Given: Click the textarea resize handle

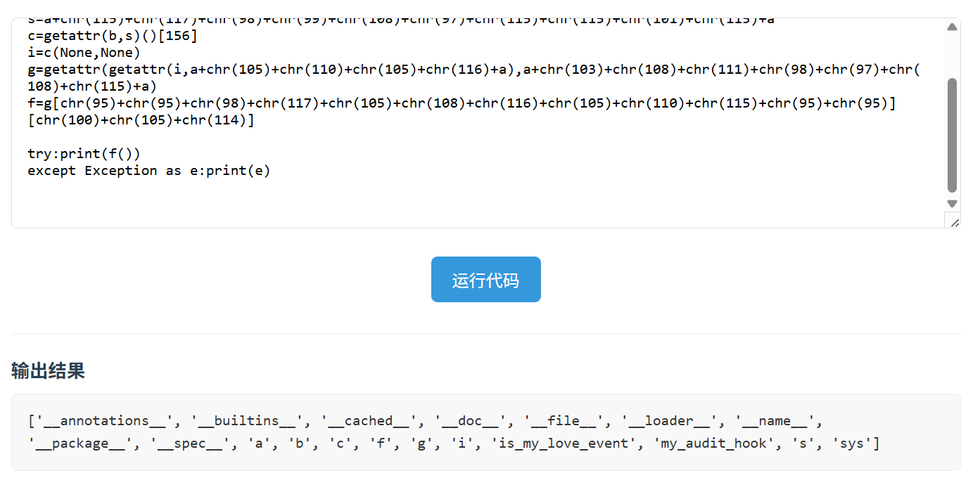Looking at the screenshot, I should point(954,223).
